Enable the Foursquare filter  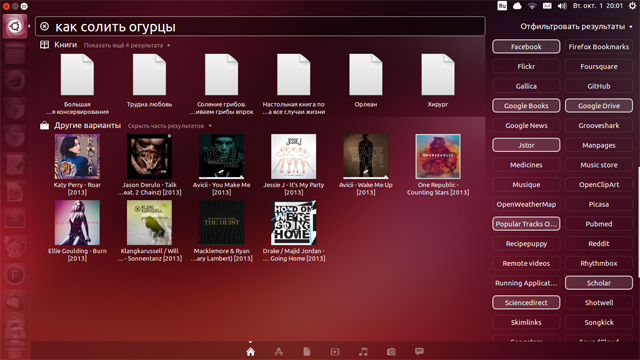point(599,66)
